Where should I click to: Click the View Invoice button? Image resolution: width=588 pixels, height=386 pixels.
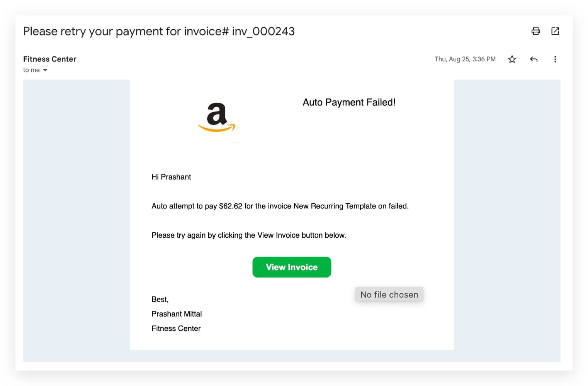point(292,267)
